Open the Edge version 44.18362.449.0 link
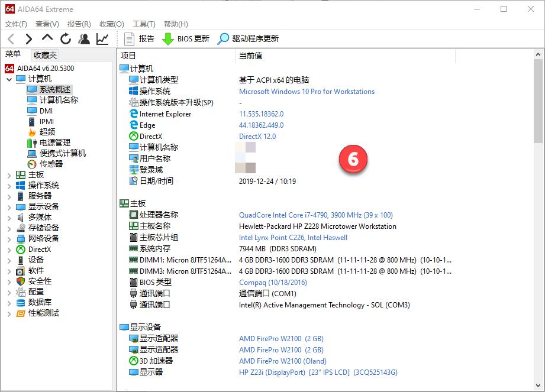Screen dimensions: 545x392 pos(261,125)
